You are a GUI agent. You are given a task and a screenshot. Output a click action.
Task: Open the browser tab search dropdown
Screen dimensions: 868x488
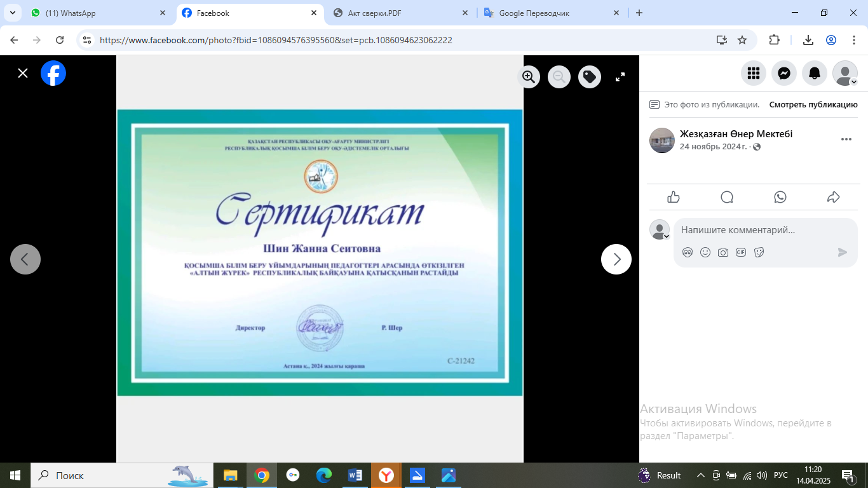pos(12,13)
